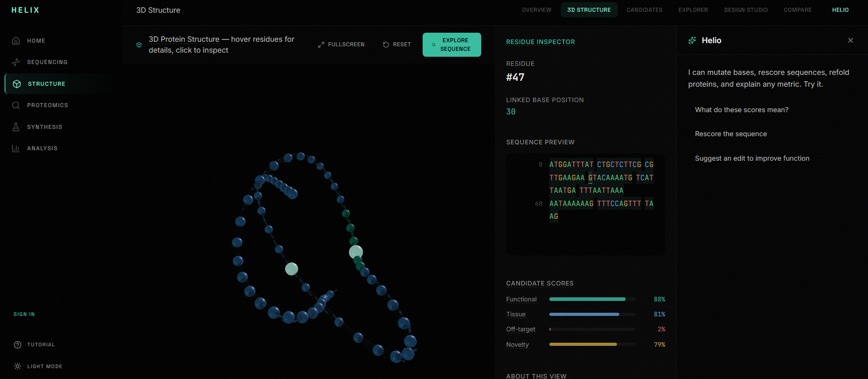Click the Novelty score bar
Screen dimensions: 868x379
pyautogui.click(x=592, y=345)
